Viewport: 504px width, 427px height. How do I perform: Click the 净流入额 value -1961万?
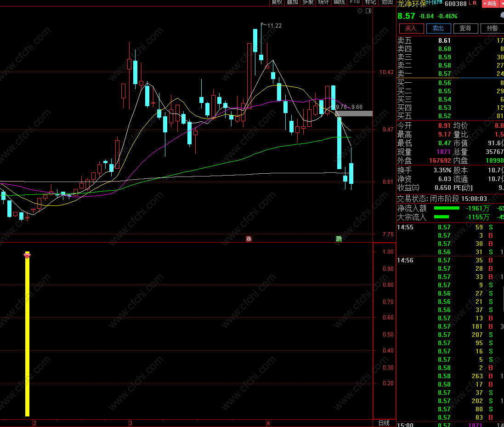(478, 208)
